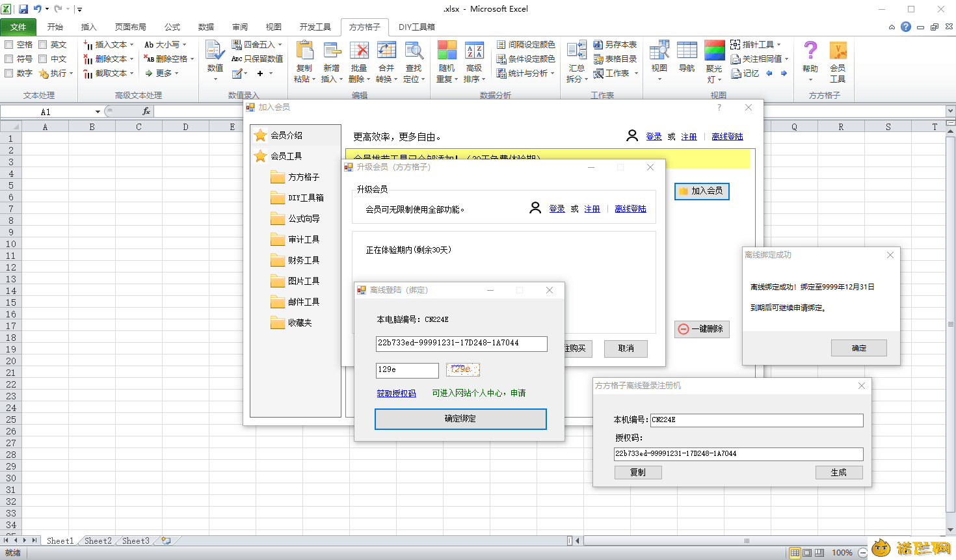
Task: Click the Save icon in quick access toolbar
Action: 23,9
